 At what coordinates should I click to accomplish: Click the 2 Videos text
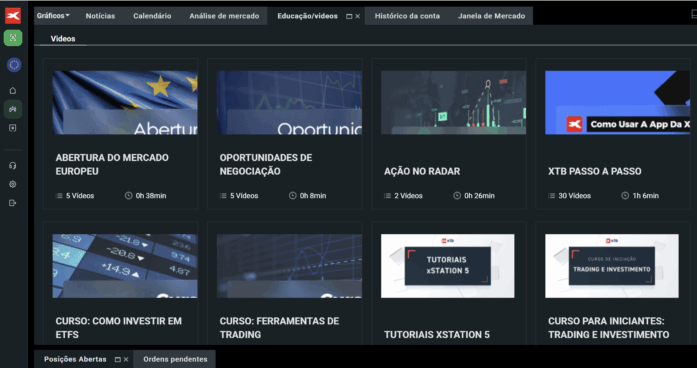[x=408, y=196]
